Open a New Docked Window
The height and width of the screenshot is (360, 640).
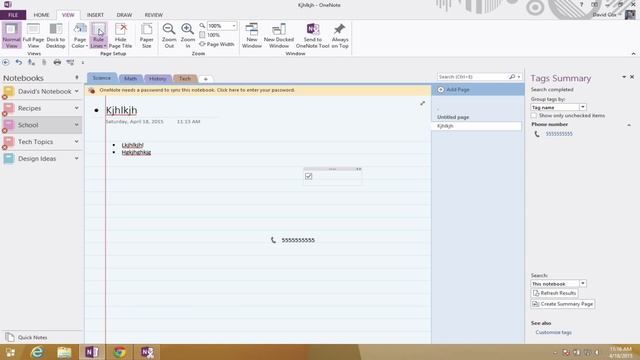[x=279, y=36]
